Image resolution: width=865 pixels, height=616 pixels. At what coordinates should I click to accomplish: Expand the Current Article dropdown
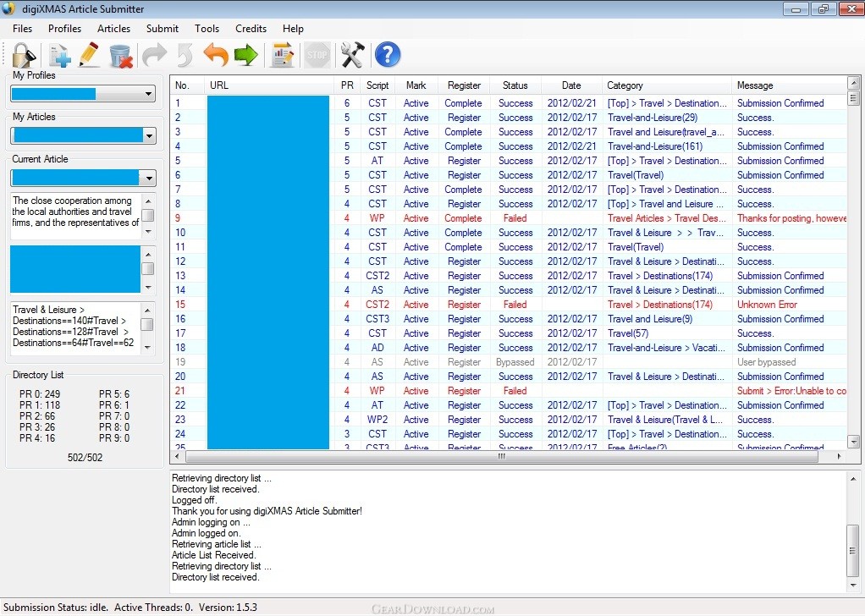[x=149, y=179]
